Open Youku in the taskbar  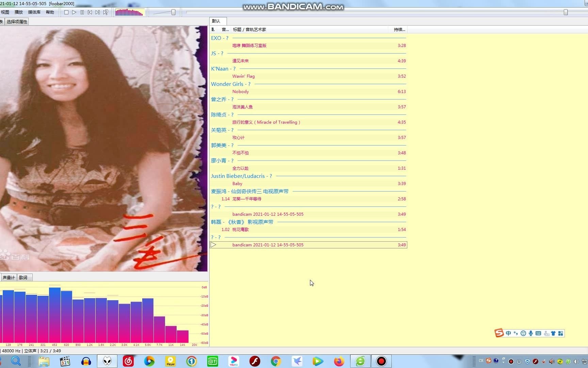pos(234,361)
